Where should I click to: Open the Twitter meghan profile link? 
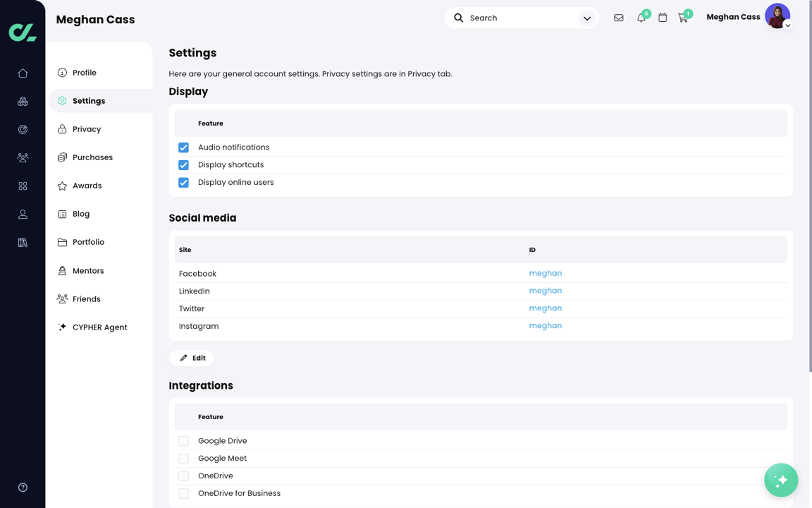[545, 308]
